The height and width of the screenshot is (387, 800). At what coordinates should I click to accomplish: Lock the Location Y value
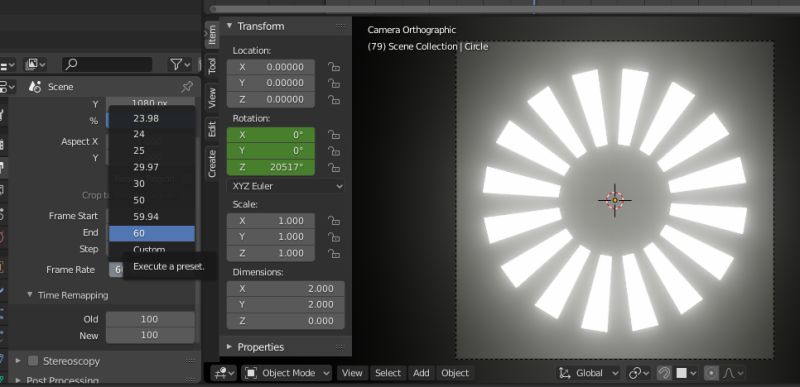[334, 83]
